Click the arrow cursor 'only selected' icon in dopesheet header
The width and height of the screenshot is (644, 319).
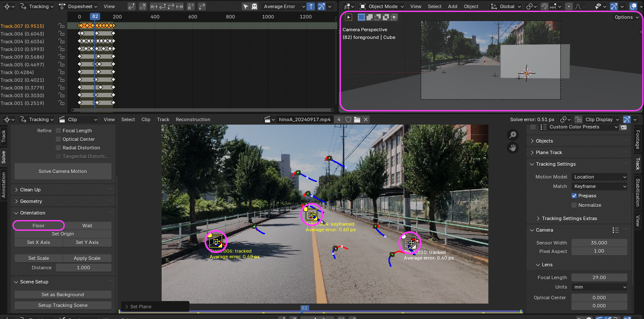pos(246,6)
